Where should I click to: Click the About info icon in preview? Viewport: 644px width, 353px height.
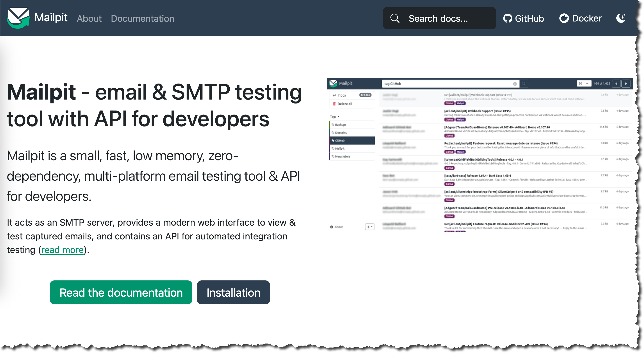331,227
